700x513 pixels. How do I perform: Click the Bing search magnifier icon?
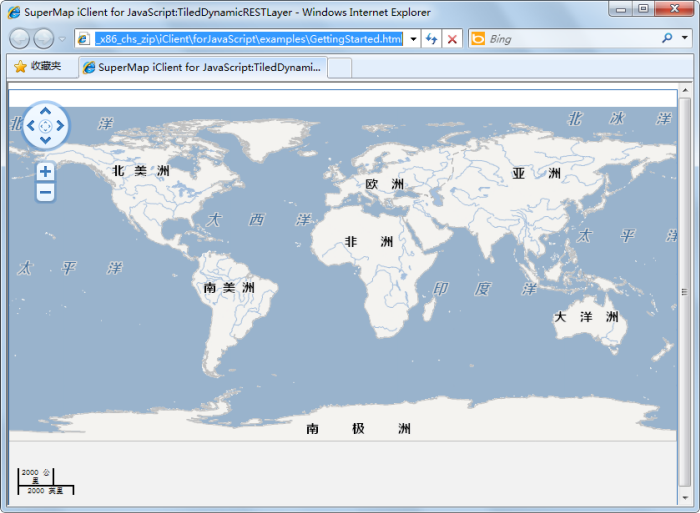pos(668,39)
